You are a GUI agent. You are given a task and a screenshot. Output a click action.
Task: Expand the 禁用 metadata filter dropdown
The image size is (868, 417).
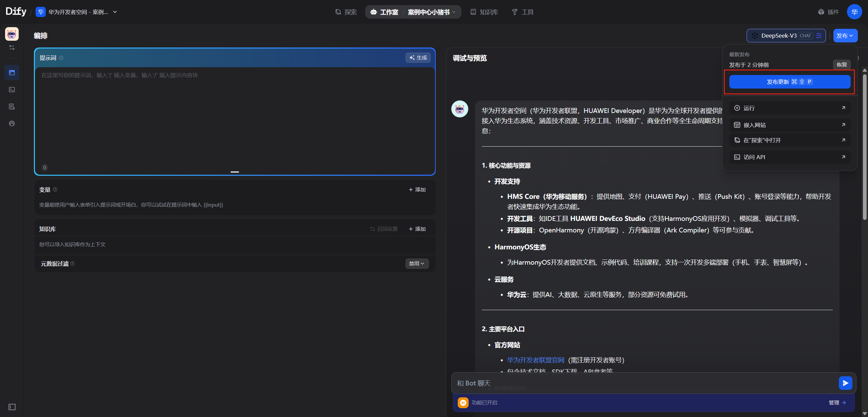click(417, 264)
